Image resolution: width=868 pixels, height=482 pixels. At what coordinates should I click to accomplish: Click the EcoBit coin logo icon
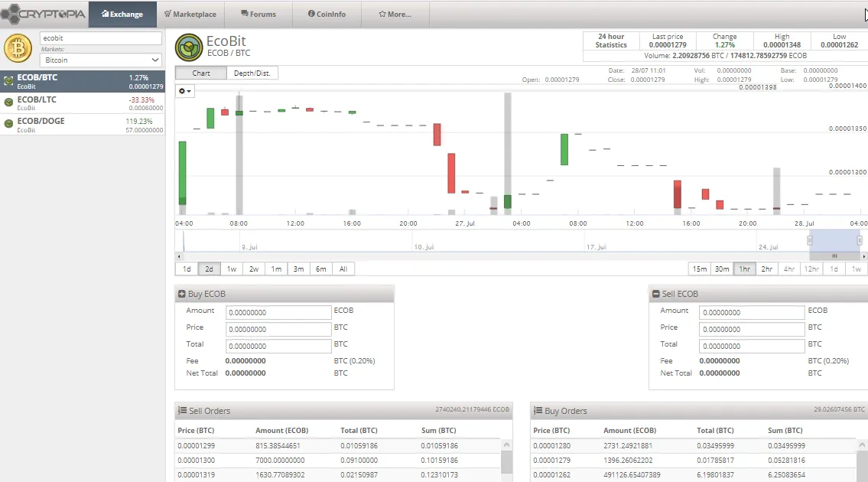click(189, 47)
